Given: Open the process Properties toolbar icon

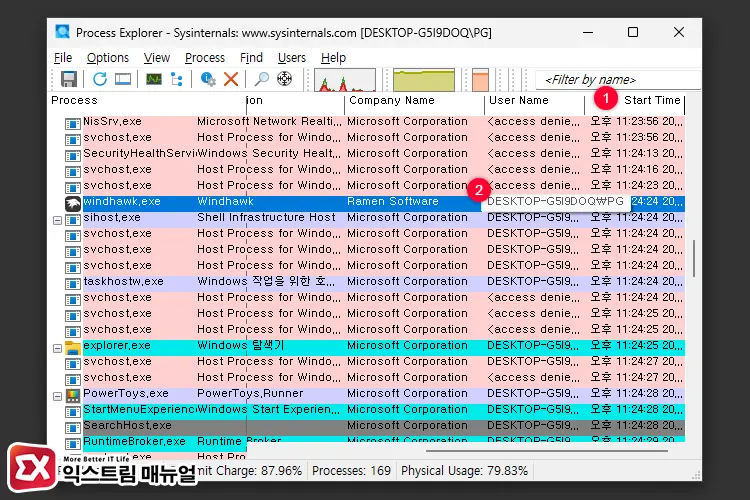Looking at the screenshot, I should (x=208, y=79).
